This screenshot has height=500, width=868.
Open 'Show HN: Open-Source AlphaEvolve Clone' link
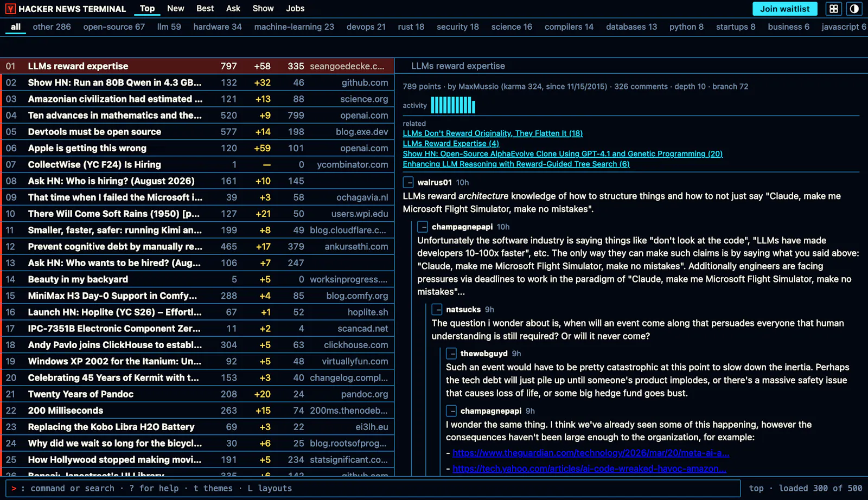coord(563,154)
